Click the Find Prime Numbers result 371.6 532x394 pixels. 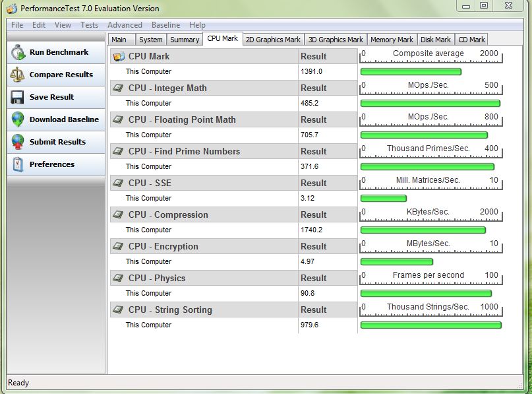(x=309, y=166)
